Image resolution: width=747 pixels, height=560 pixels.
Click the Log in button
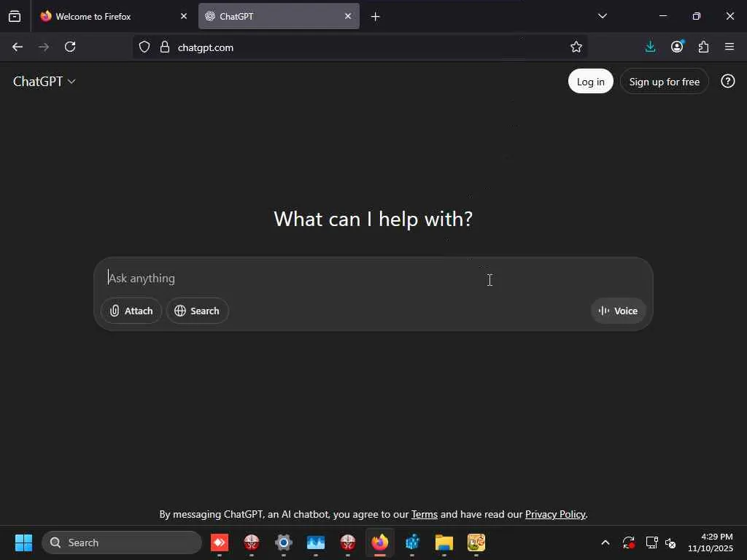[590, 82]
